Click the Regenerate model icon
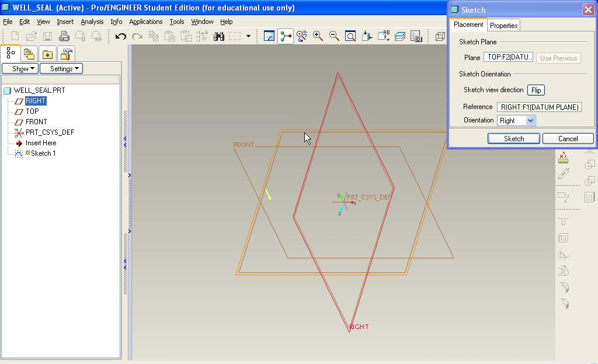Screen dimensions: 598x364 pos(203,36)
